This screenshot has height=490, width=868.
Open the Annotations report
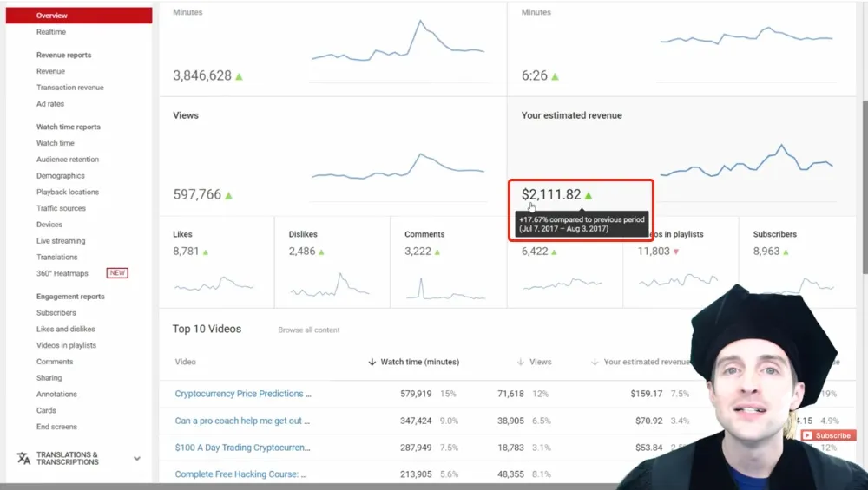pos(56,395)
